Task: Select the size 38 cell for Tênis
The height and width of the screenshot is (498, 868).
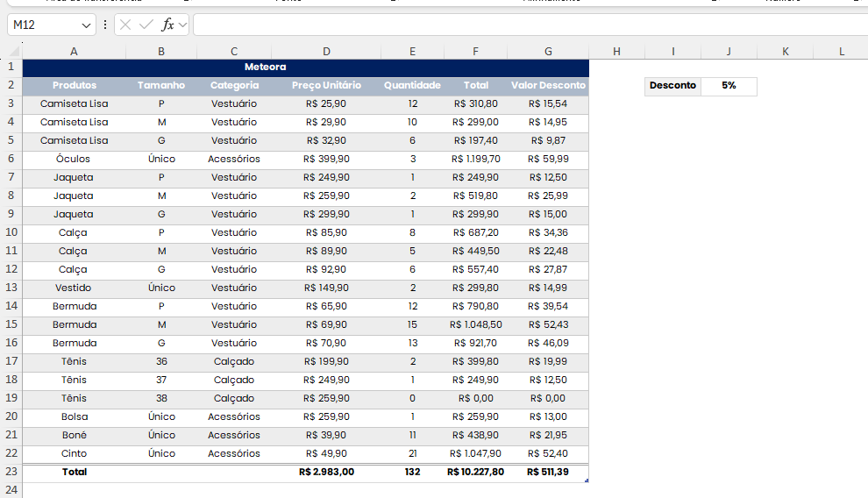Action: point(161,398)
